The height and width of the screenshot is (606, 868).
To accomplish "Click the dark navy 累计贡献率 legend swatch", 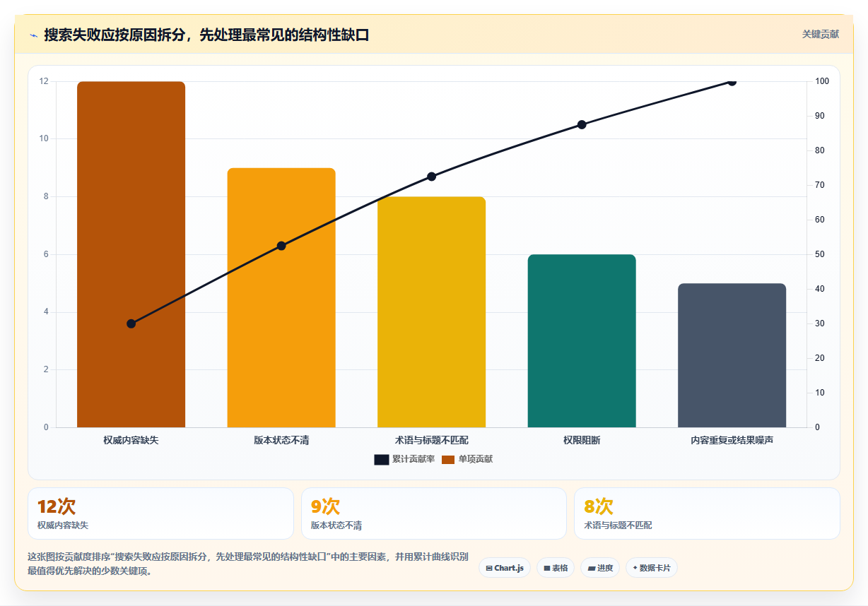I will (x=382, y=460).
